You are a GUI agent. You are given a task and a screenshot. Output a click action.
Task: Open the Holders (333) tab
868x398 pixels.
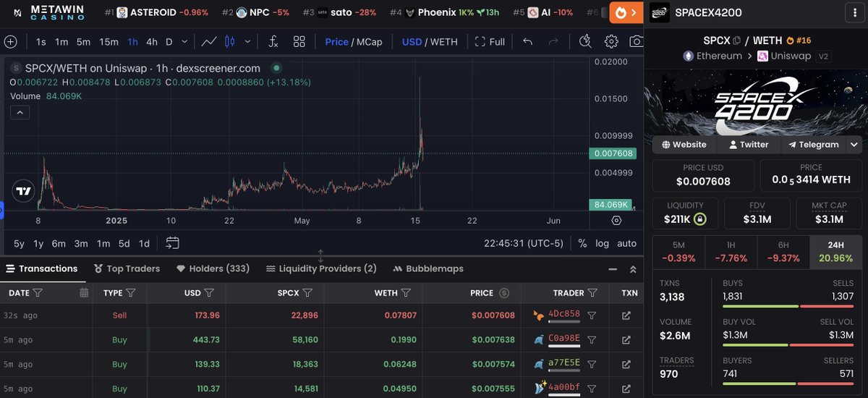[x=213, y=268]
